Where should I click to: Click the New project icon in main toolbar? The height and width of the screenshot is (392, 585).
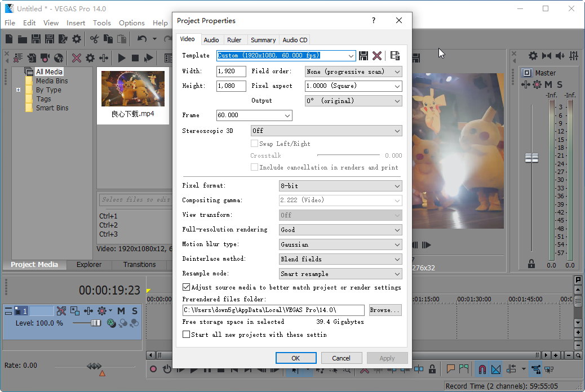pos(10,39)
